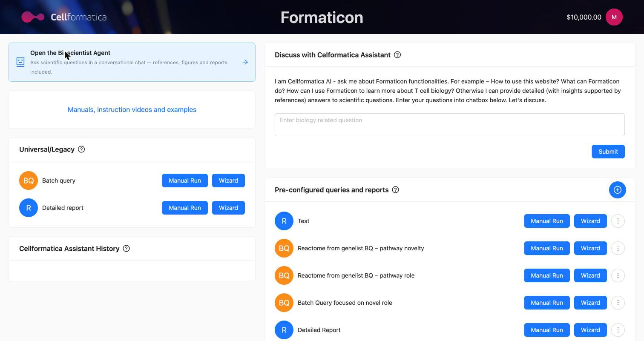
Task: Click BQ avatar for pathway role row
Action: [x=284, y=275]
